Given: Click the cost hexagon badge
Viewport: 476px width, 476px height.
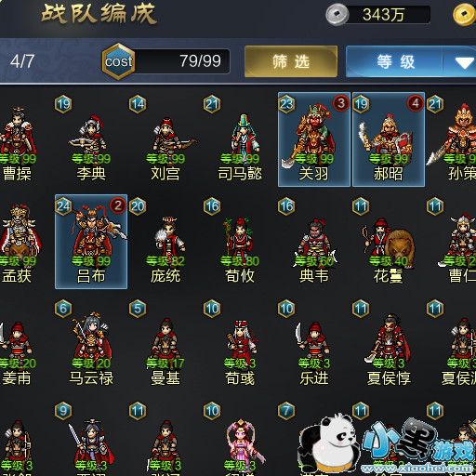Looking at the screenshot, I should (118, 61).
